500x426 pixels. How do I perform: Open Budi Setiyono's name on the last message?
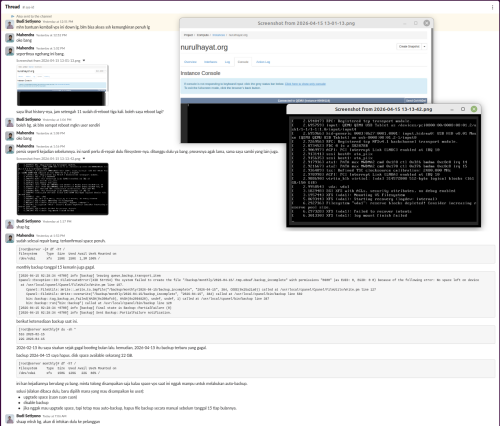[x=29, y=416]
